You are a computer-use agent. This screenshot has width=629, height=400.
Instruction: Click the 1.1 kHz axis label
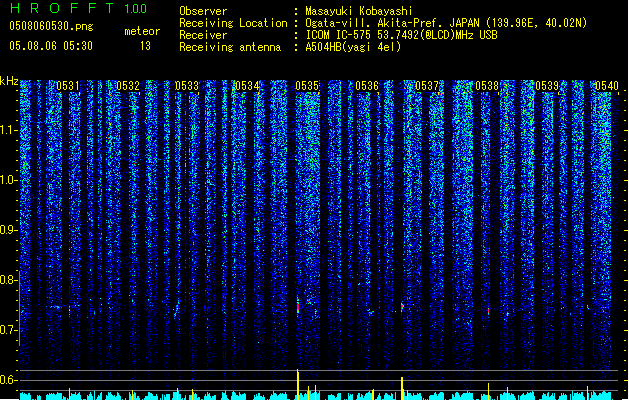pos(8,130)
